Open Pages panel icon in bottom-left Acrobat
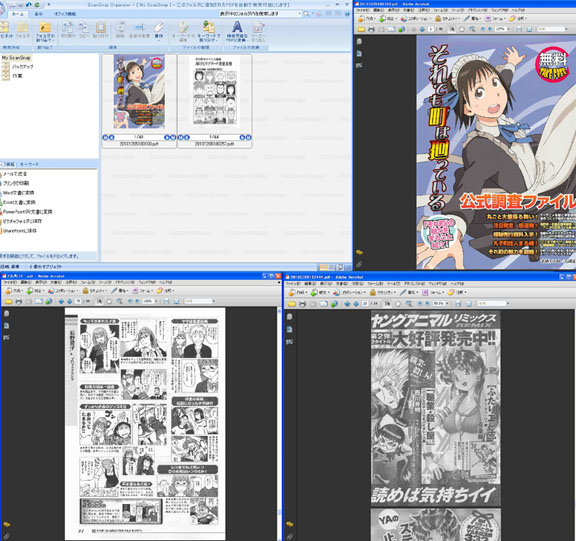The height and width of the screenshot is (541, 576). [6, 314]
